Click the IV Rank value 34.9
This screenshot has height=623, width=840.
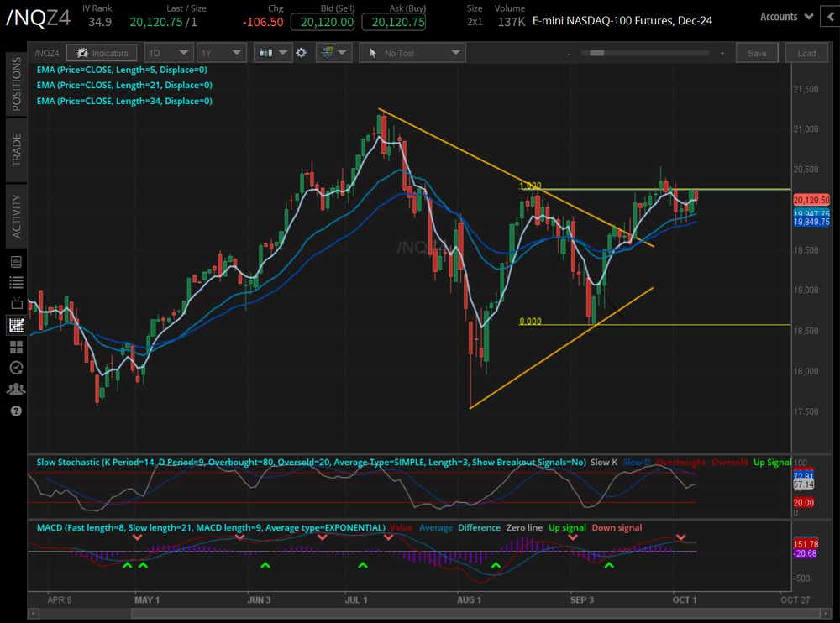[100, 22]
